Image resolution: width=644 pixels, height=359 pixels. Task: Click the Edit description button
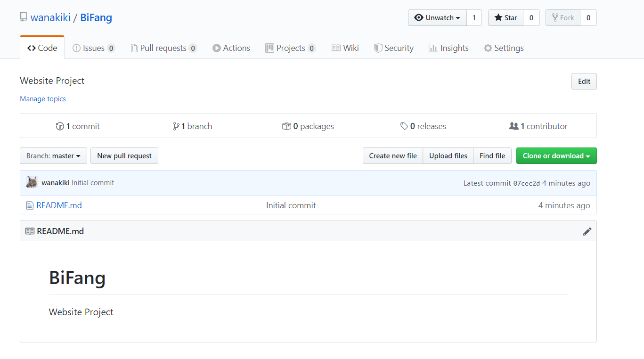[x=584, y=82]
